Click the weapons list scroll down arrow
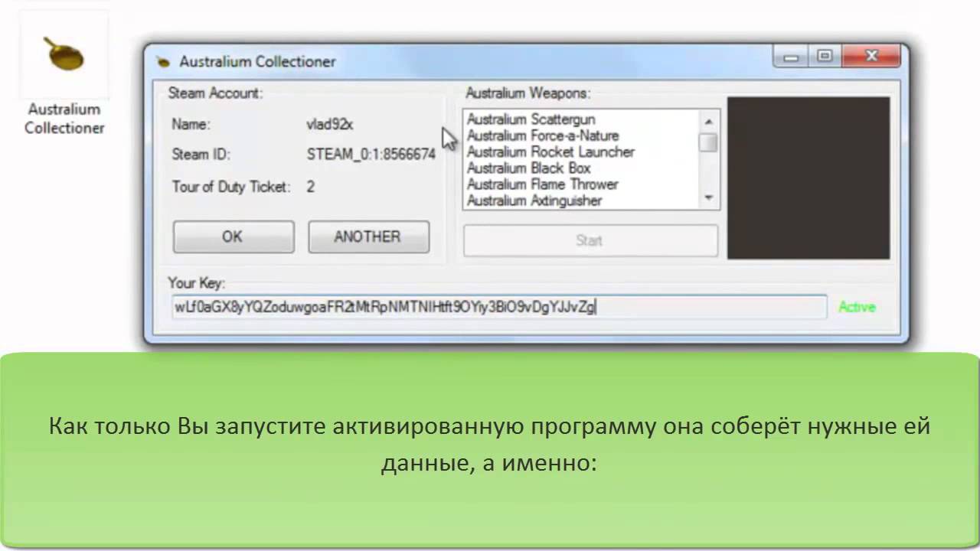 [708, 197]
